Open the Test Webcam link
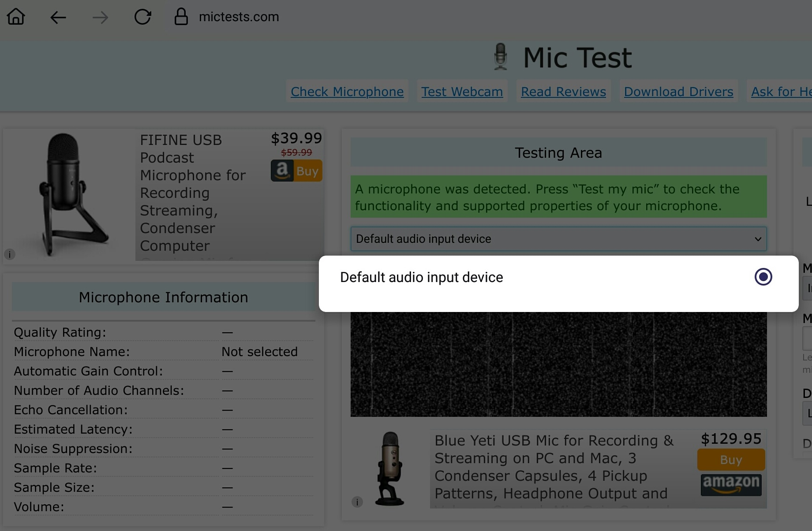The image size is (812, 531). coord(462,91)
